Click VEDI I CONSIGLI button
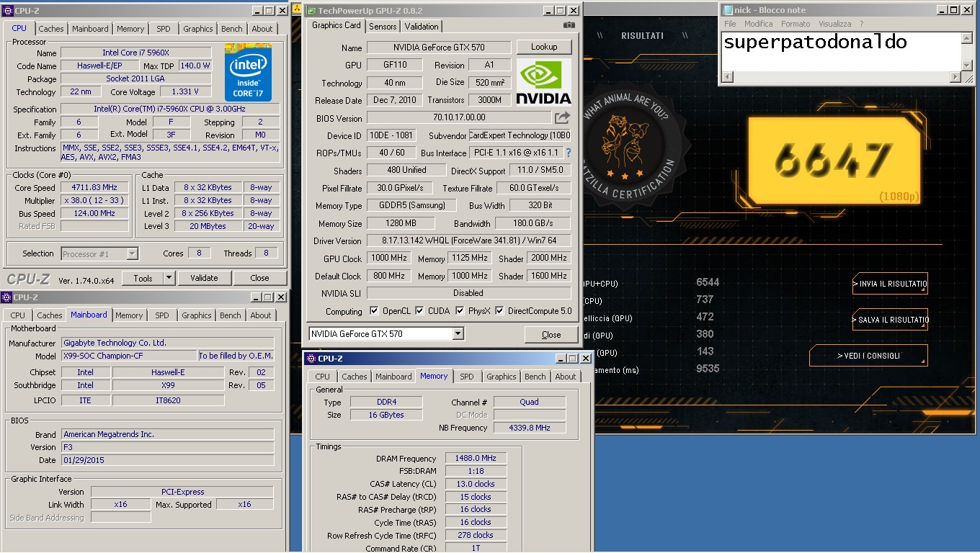Viewport: 980px width, 553px height. pos(868,356)
